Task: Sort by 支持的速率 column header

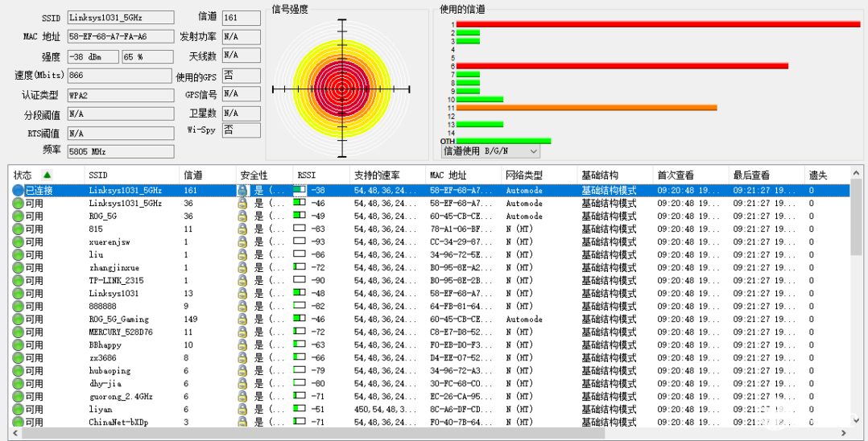Action: [388, 175]
